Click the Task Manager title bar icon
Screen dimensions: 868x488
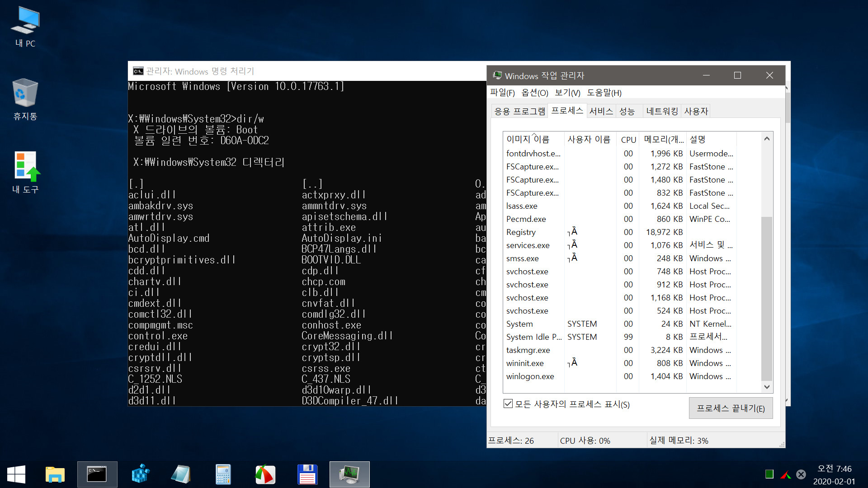[x=497, y=75]
